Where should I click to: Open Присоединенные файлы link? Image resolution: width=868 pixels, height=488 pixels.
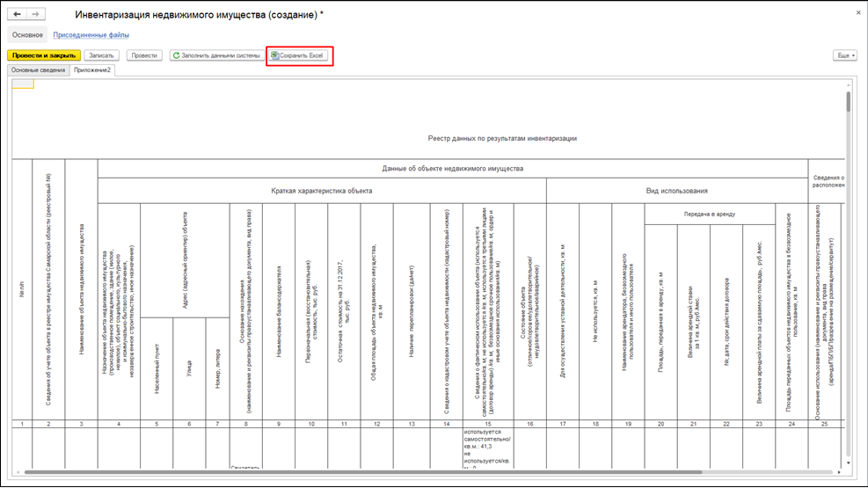click(x=91, y=35)
